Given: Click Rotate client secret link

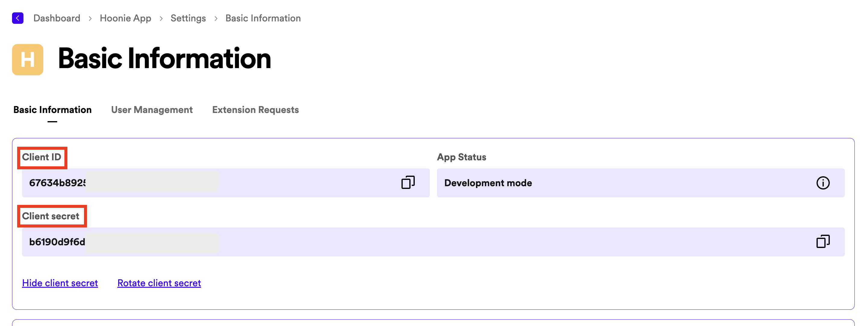Looking at the screenshot, I should 159,283.
